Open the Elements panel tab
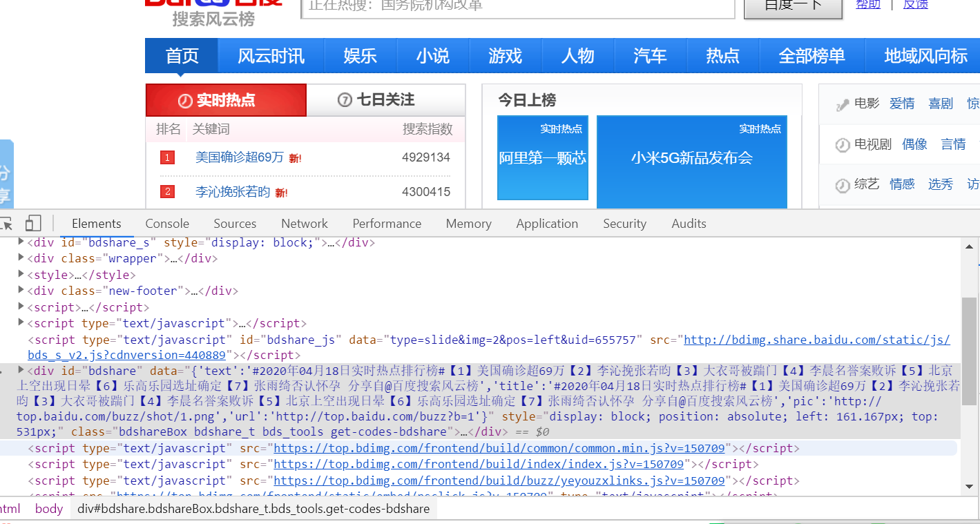The height and width of the screenshot is (524, 980). (97, 224)
